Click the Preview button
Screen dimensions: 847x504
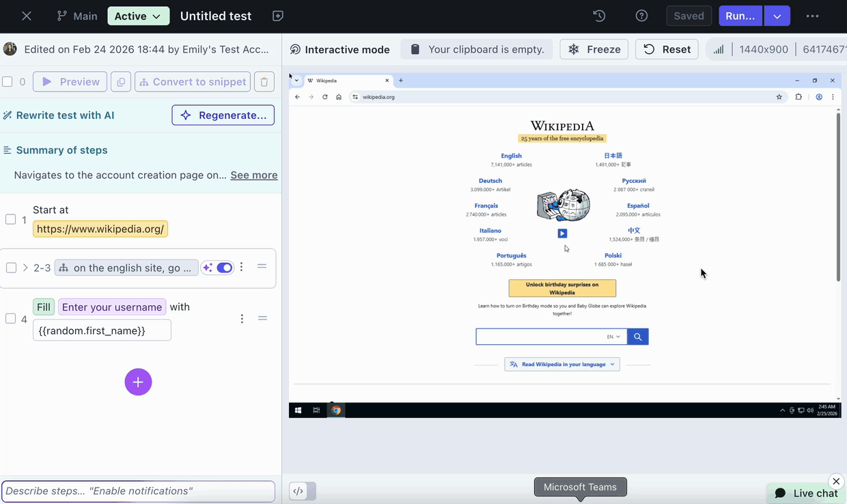pyautogui.click(x=70, y=82)
